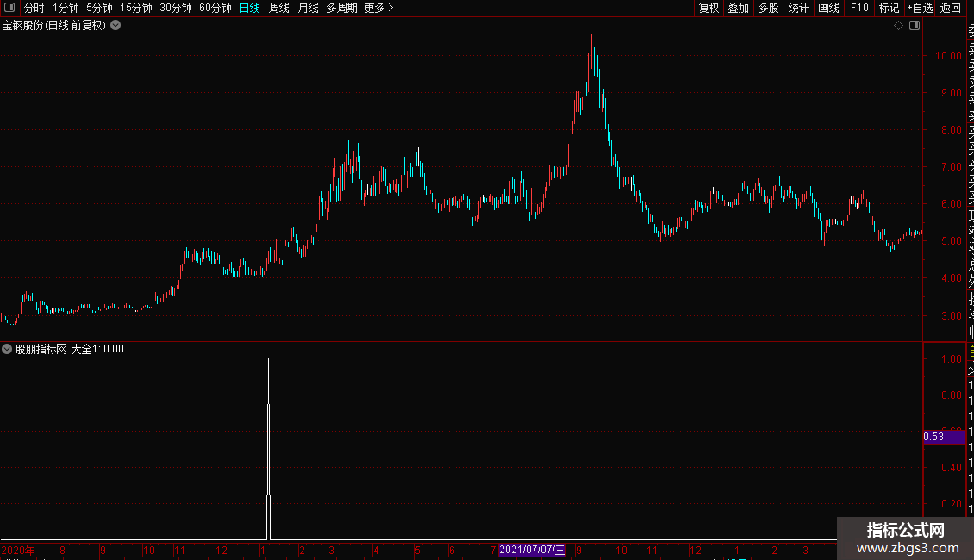Screen dimensions: 974x560
Task: Click the 股朋指标网 大全1 indicator label
Action: (x=69, y=349)
